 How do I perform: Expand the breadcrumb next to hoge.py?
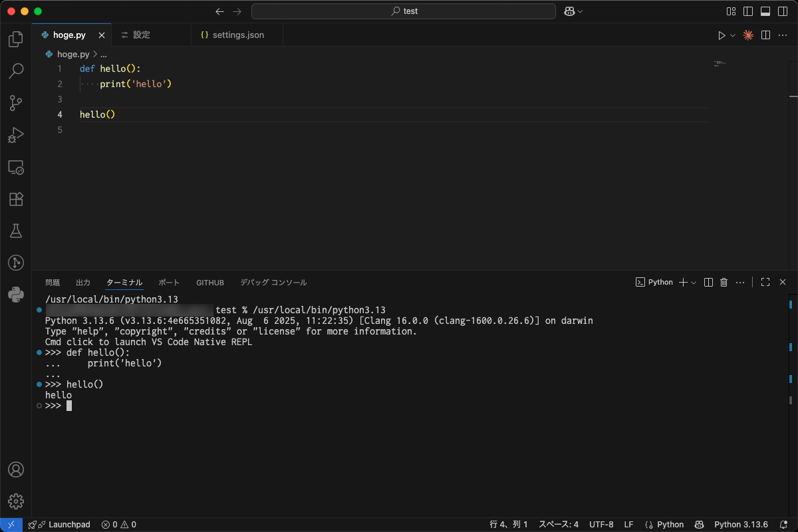pos(103,54)
